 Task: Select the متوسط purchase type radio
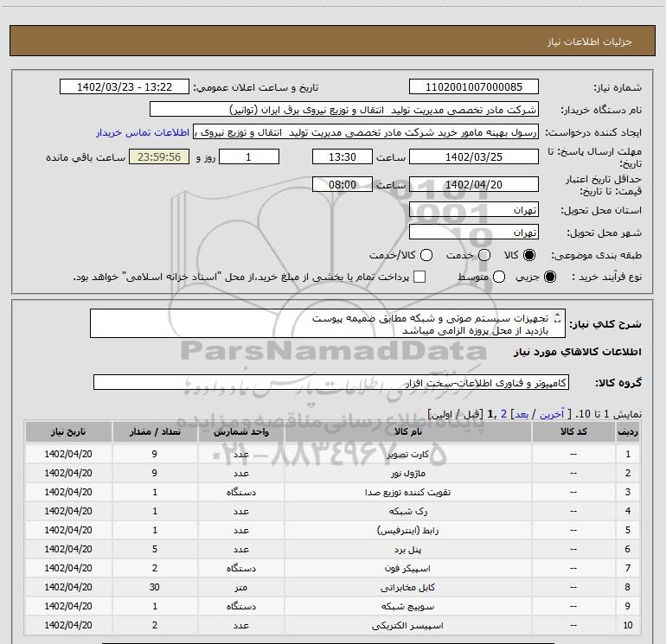click(499, 277)
